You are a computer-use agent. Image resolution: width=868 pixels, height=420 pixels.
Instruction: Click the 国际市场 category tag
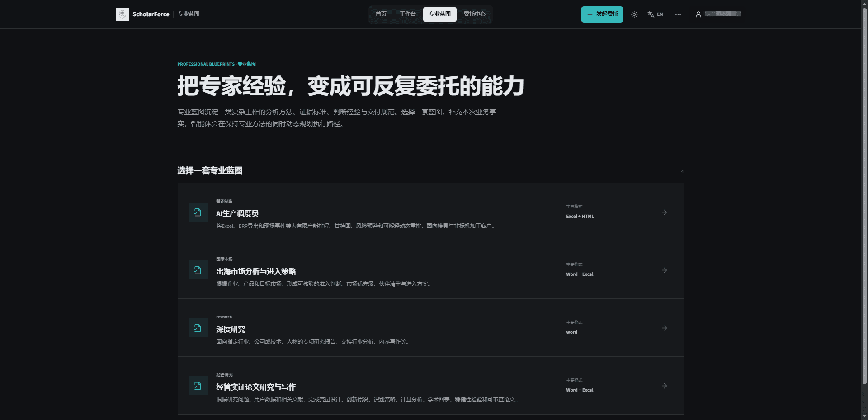[x=224, y=259]
